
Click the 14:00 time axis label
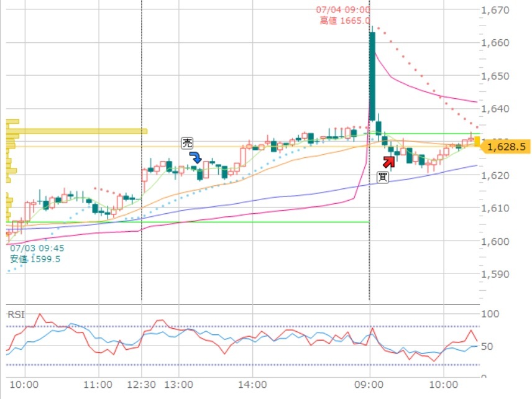252,385
